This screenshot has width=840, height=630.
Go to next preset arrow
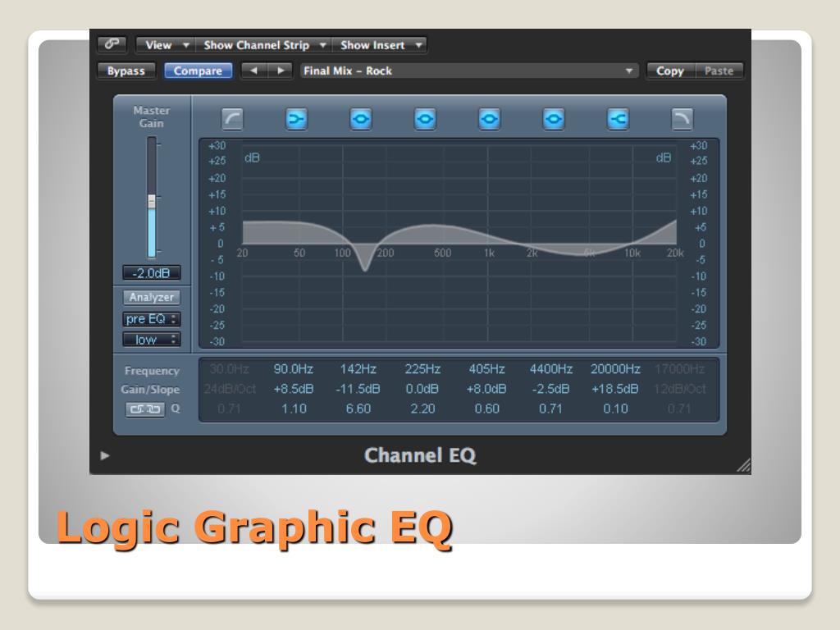coord(281,71)
